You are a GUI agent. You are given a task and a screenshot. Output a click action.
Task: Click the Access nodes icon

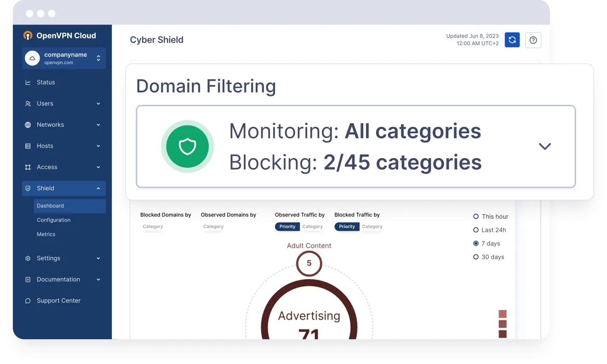[28, 167]
